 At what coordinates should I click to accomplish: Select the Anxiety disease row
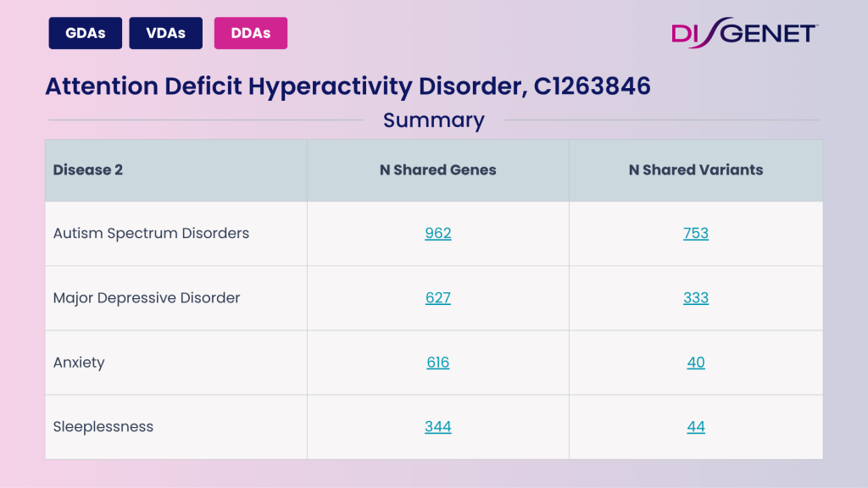click(x=79, y=362)
